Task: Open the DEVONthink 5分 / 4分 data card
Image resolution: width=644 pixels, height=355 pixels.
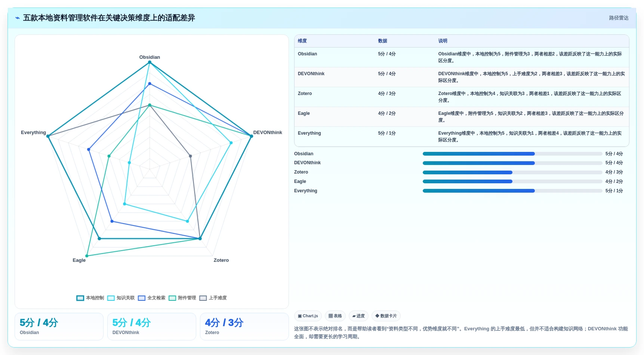Action: (152, 327)
